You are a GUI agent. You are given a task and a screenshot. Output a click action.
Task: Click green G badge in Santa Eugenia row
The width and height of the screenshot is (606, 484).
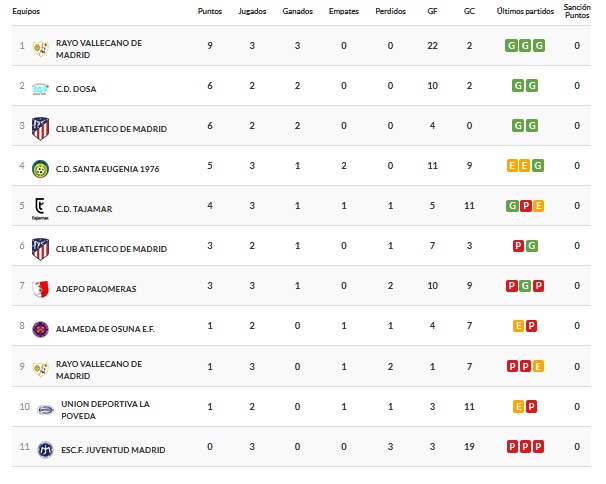pos(539,166)
